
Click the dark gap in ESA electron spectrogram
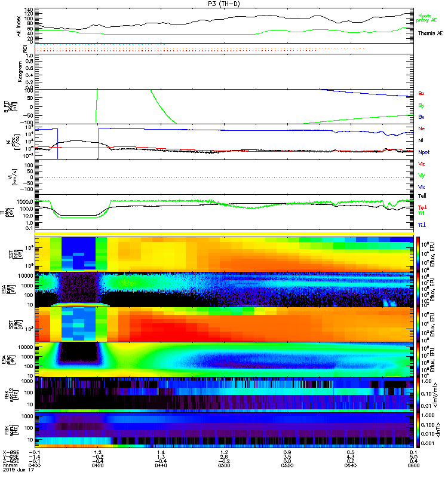[79, 353]
